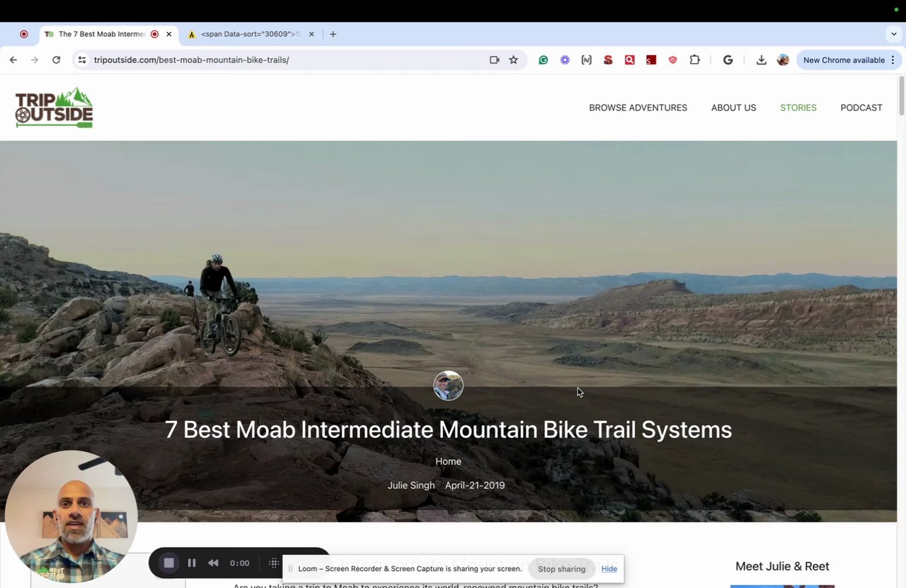906x588 pixels.
Task: Click the TripOutside logo
Action: pos(54,108)
